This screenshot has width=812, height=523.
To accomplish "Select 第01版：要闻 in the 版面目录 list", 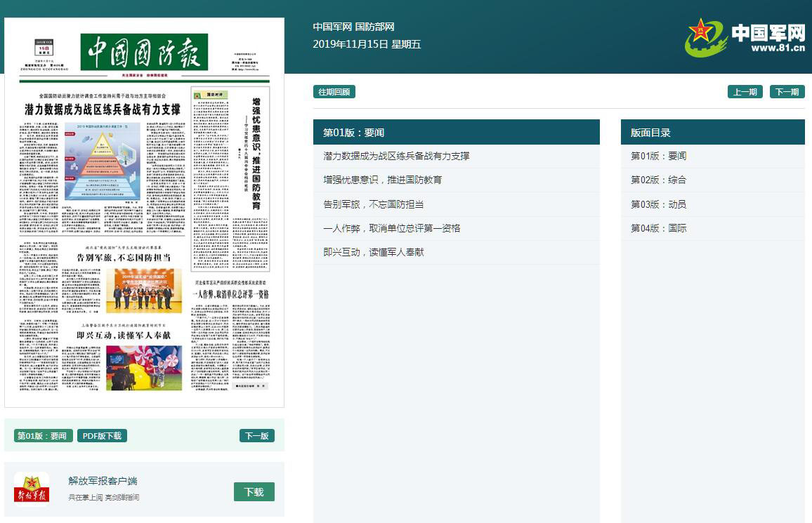I will click(x=658, y=156).
